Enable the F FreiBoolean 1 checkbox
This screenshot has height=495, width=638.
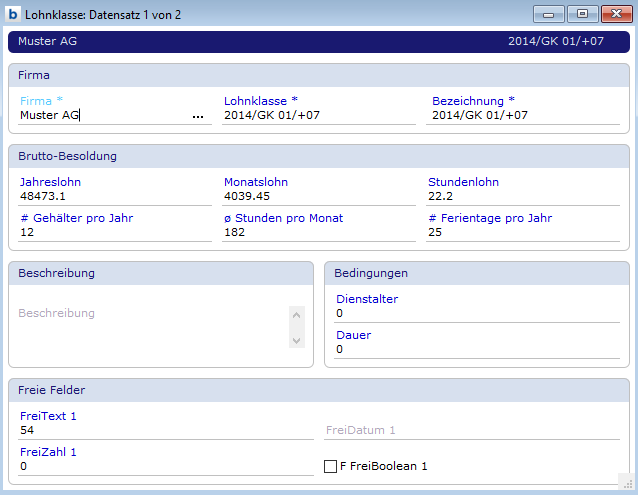click(331, 466)
